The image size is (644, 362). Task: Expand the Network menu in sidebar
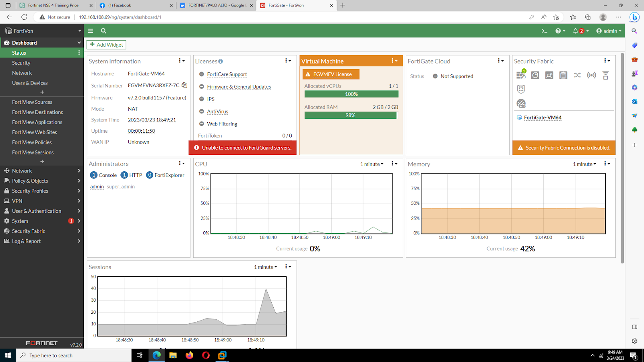[x=42, y=171]
